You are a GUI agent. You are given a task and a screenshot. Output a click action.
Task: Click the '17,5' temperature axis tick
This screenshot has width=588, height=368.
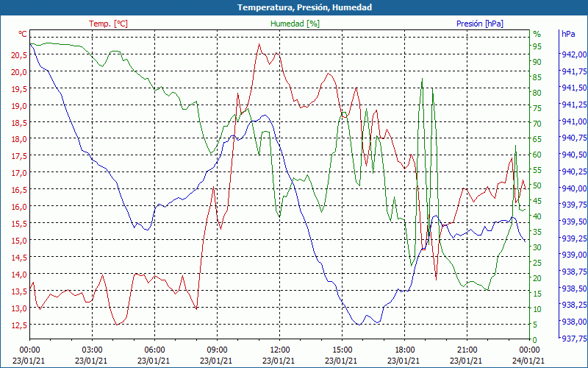(19, 156)
